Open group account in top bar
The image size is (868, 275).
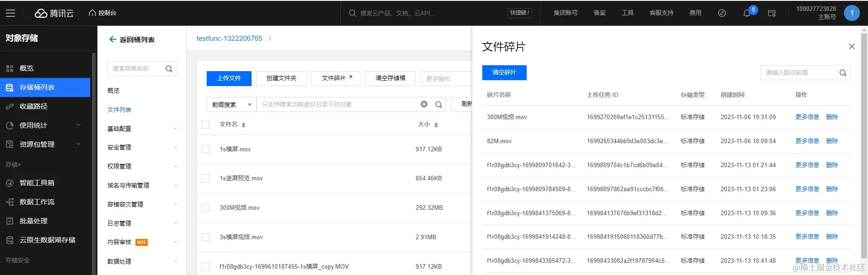tap(565, 13)
